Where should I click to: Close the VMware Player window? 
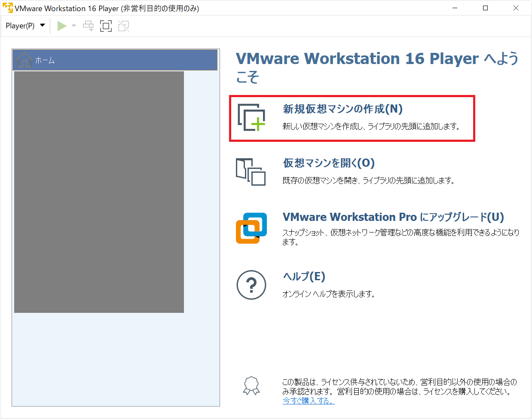[x=516, y=8]
